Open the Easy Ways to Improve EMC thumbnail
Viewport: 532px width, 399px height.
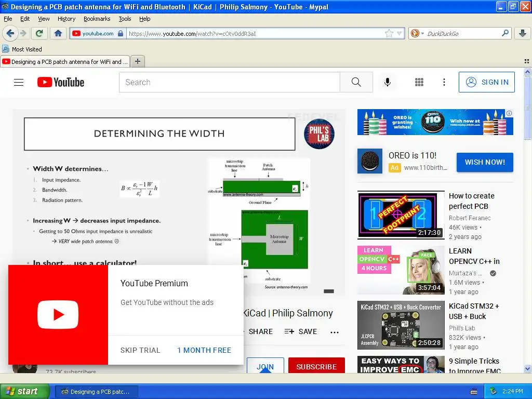click(x=401, y=365)
